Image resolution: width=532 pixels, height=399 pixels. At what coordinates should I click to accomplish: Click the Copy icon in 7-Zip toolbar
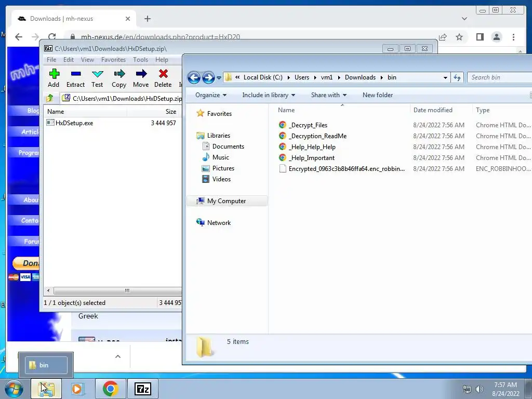pos(119,78)
